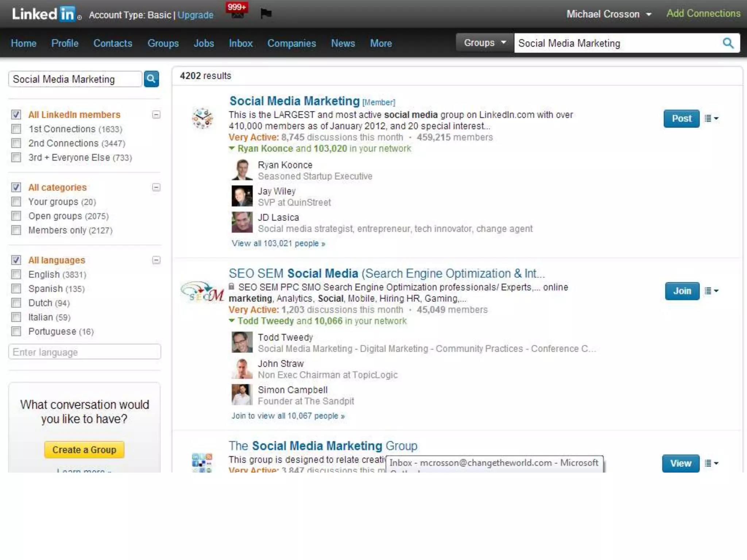Click Ryan Koonce's profile photo

click(242, 170)
